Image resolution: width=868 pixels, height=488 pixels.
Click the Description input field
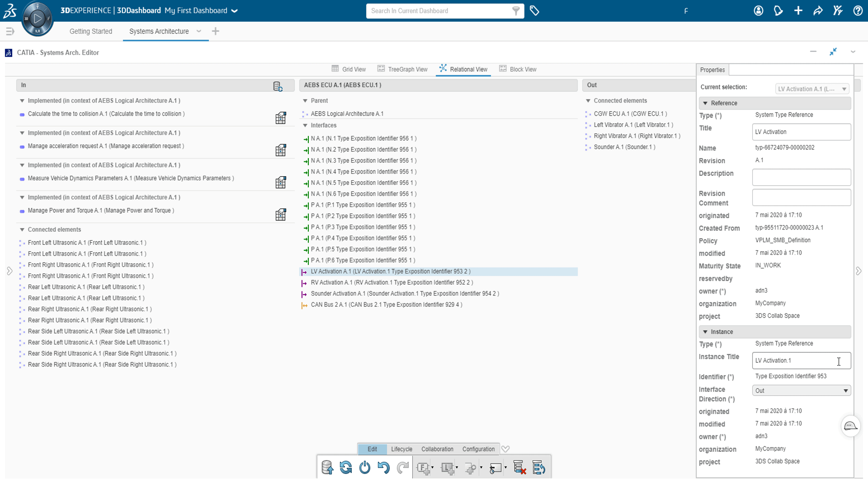click(801, 177)
